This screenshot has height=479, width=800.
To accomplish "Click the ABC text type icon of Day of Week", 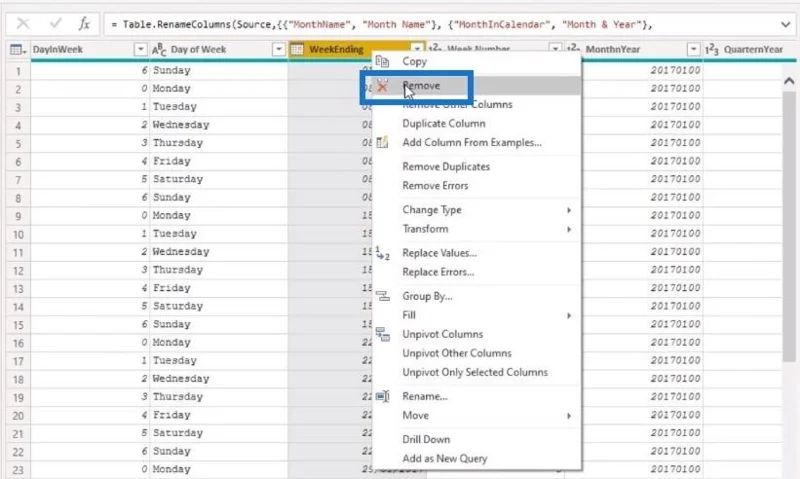I will click(159, 49).
